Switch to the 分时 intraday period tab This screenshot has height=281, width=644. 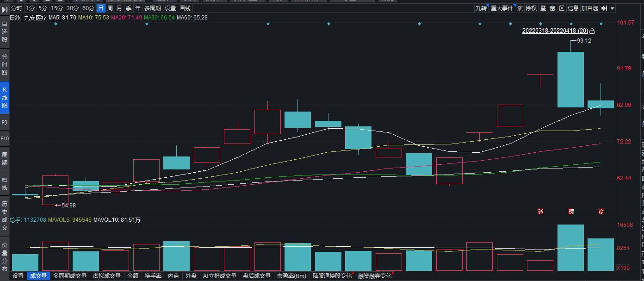point(16,8)
